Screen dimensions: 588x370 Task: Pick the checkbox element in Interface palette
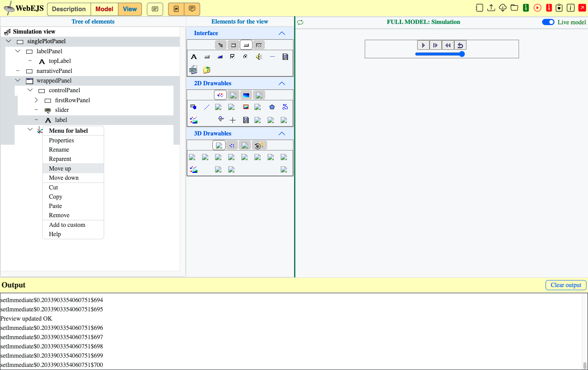(x=233, y=57)
